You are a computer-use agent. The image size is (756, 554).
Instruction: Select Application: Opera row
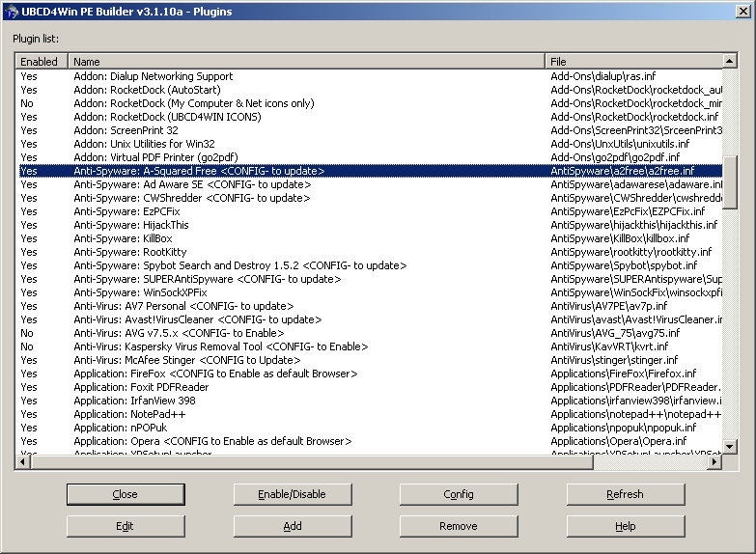(x=371, y=441)
